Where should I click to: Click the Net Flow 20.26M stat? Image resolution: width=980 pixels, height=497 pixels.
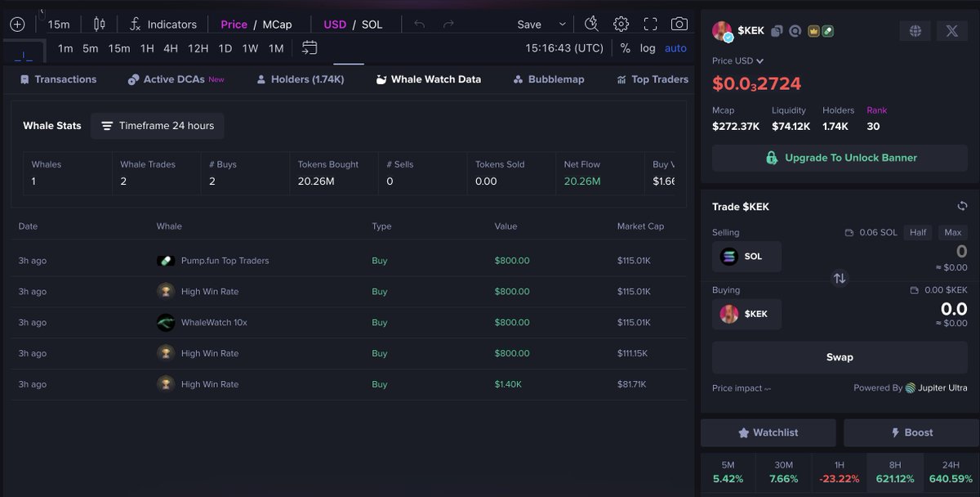[x=599, y=172]
